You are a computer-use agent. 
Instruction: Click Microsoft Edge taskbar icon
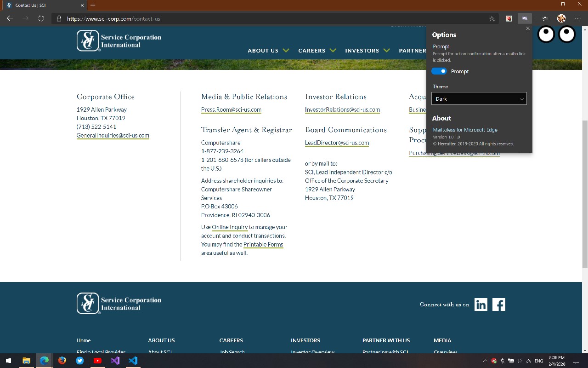point(44,361)
